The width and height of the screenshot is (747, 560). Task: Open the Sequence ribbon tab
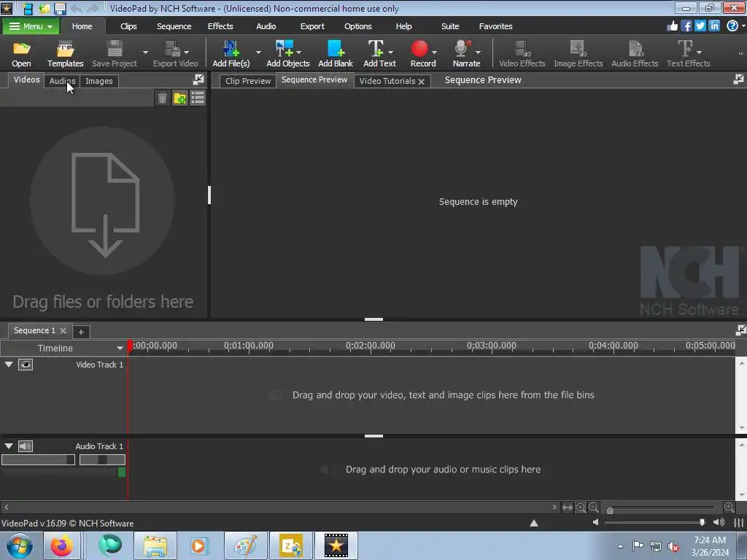coord(174,26)
